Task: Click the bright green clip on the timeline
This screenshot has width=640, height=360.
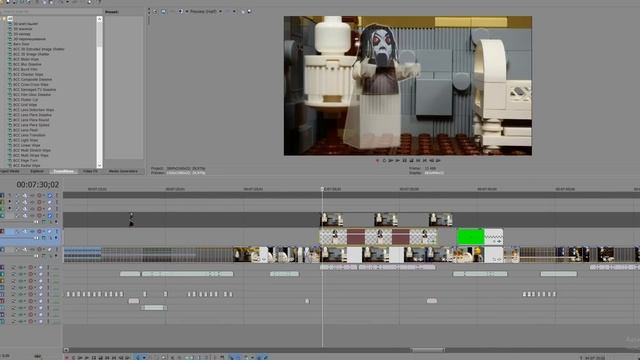Action: coord(470,237)
